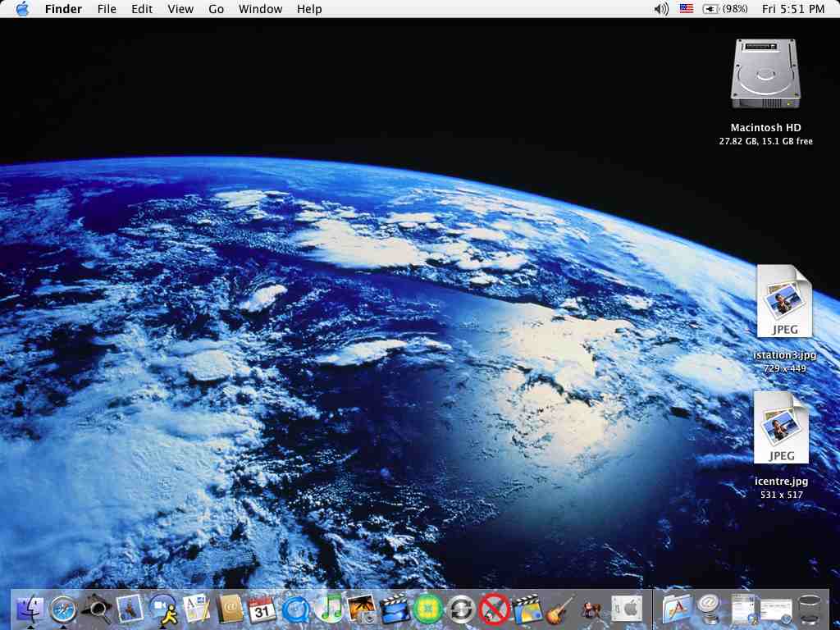The image size is (840, 630).
Task: Launch Safari compass icon in dock
Action: (x=63, y=609)
